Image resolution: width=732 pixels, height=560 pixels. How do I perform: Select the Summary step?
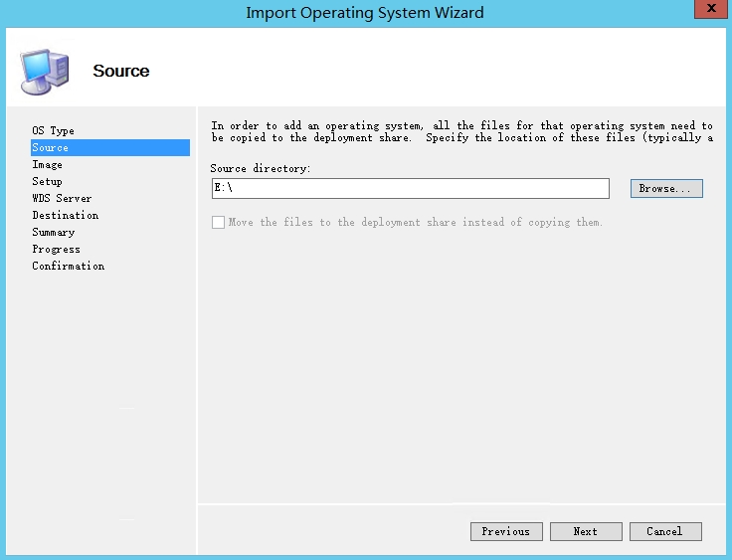[54, 232]
